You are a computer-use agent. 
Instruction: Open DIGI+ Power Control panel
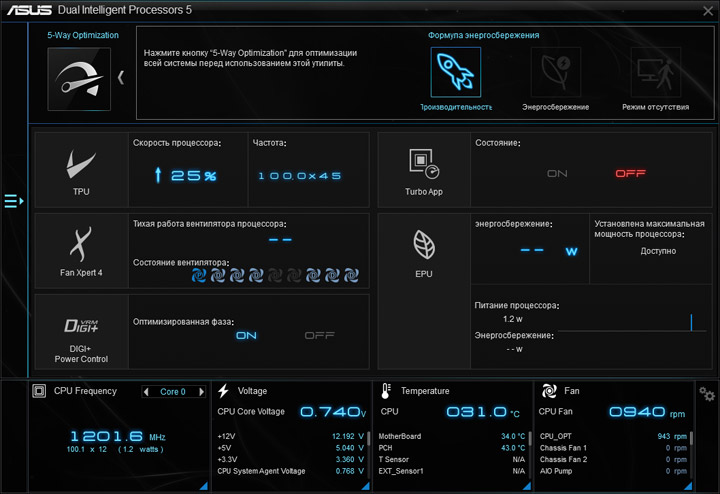coord(81,332)
